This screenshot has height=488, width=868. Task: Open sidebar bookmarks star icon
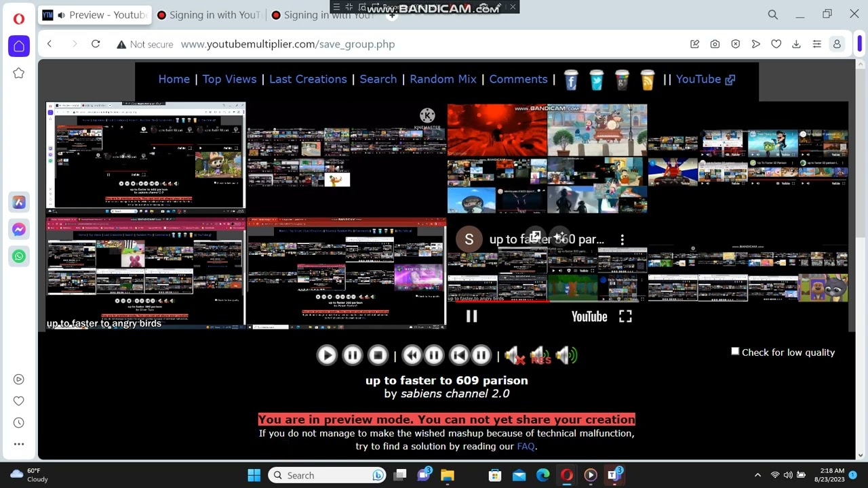pos(19,73)
